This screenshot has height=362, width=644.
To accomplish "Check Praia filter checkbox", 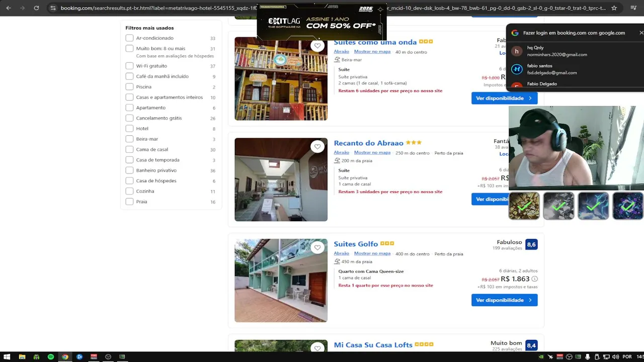I will pos(129,202).
